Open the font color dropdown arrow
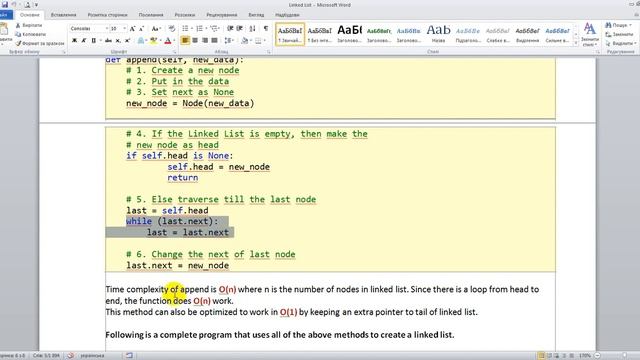The height and width of the screenshot is (360, 640). (174, 40)
